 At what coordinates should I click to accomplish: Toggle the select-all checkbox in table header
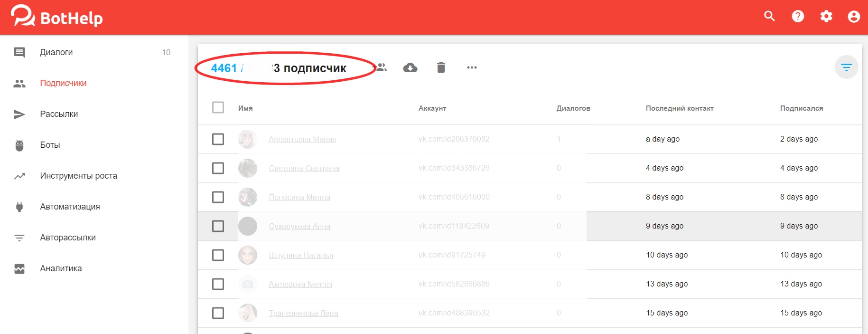click(218, 107)
